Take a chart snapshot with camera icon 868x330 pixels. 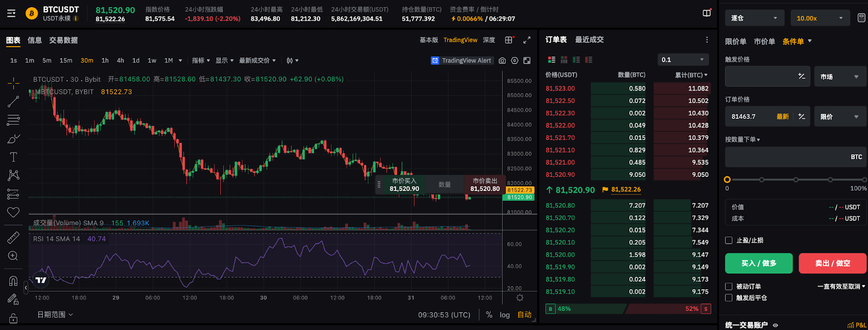click(502, 61)
